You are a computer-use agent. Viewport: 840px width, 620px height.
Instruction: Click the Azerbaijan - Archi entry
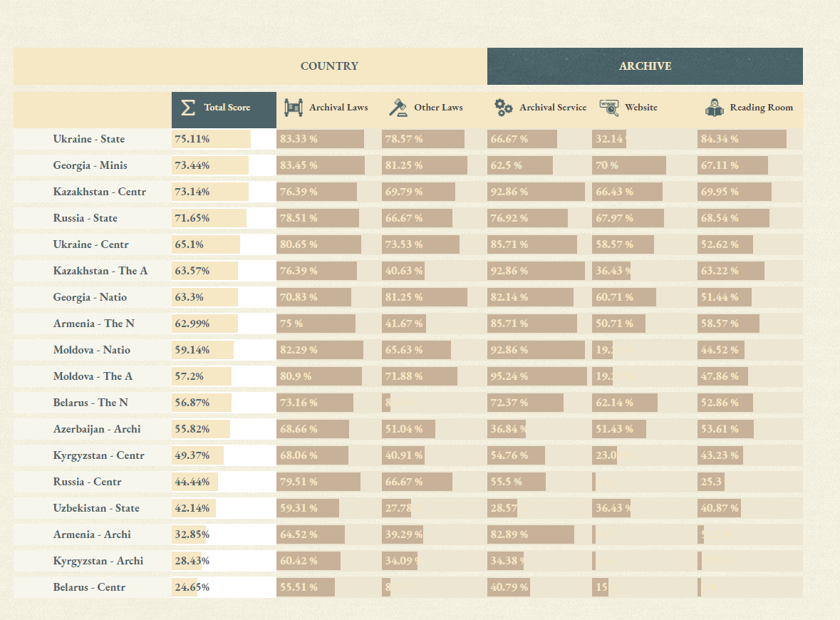[x=97, y=429]
